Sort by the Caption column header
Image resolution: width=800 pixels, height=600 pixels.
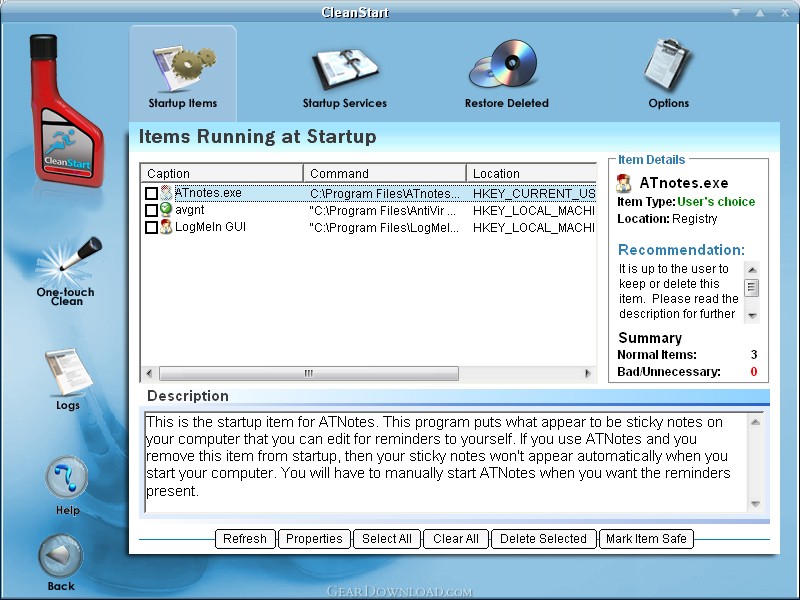(x=222, y=173)
